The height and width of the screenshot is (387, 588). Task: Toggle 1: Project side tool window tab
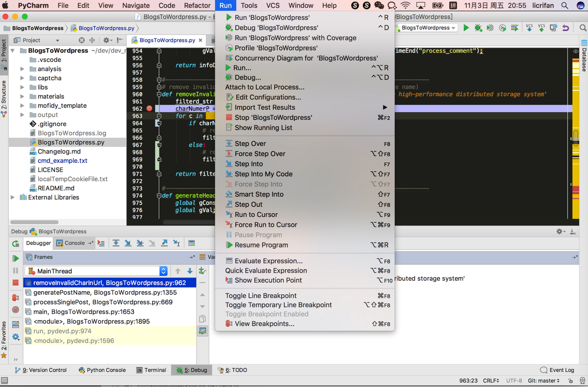(x=4, y=55)
